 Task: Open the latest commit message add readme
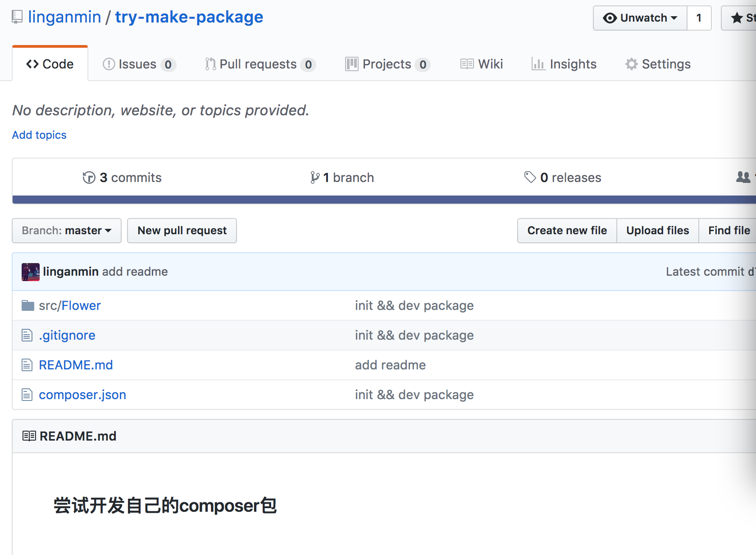pyautogui.click(x=135, y=272)
